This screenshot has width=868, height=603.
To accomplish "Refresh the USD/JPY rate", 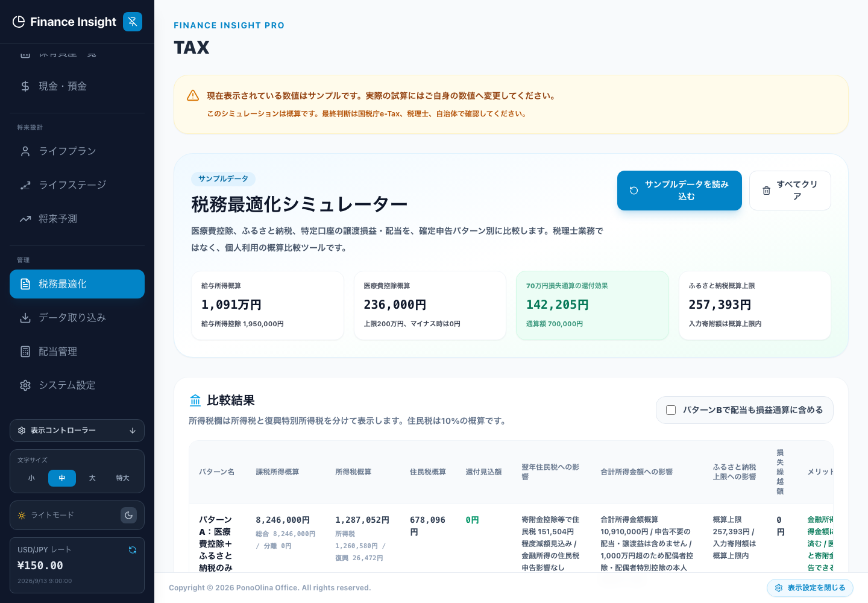I will coord(133,550).
